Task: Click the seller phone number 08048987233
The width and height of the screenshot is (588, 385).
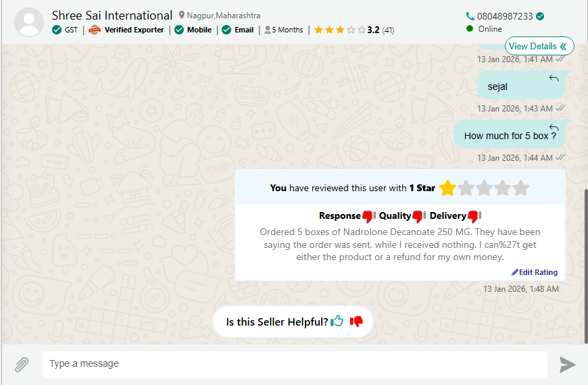Action: (505, 16)
